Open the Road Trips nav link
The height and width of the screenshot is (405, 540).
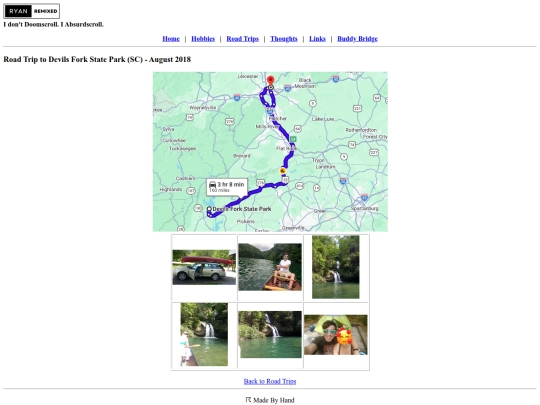pyautogui.click(x=242, y=39)
